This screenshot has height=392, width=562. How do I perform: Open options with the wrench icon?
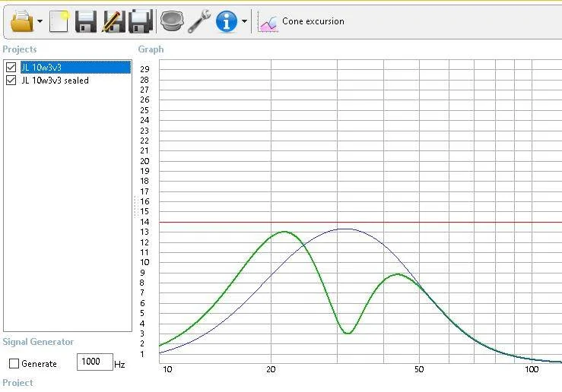click(x=199, y=21)
